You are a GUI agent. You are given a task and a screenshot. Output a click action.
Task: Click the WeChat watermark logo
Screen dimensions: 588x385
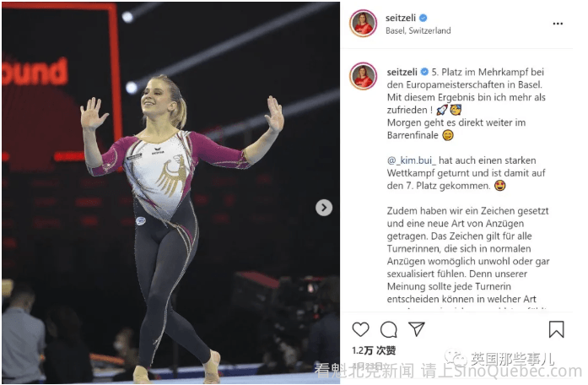pyautogui.click(x=454, y=359)
